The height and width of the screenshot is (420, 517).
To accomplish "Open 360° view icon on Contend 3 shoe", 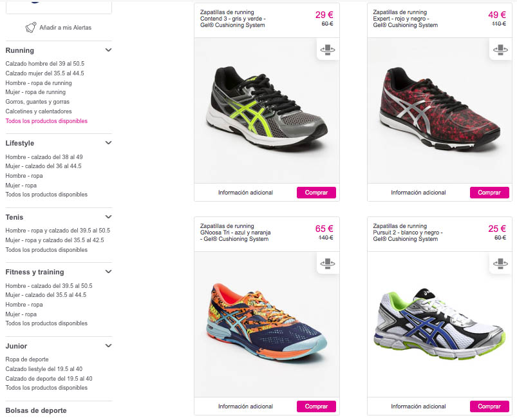I will tap(328, 50).
